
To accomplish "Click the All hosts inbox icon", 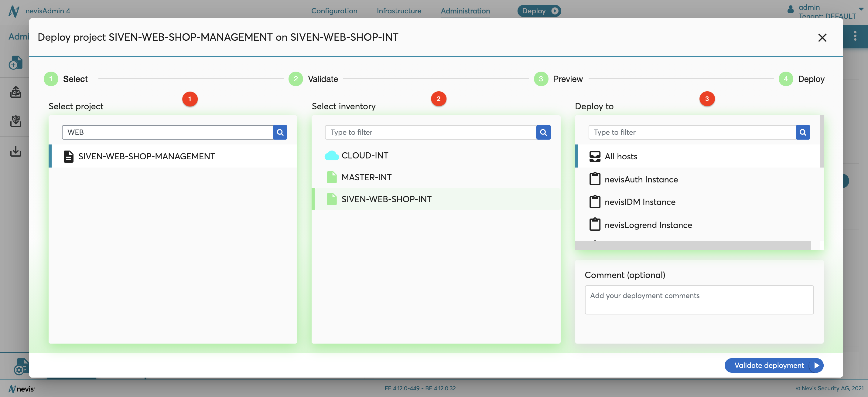I will (x=595, y=156).
